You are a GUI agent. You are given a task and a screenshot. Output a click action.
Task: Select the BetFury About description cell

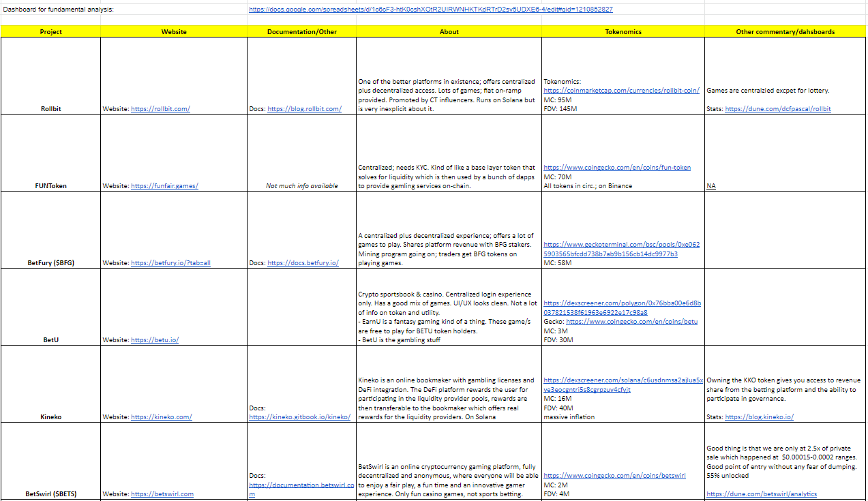[449, 230]
